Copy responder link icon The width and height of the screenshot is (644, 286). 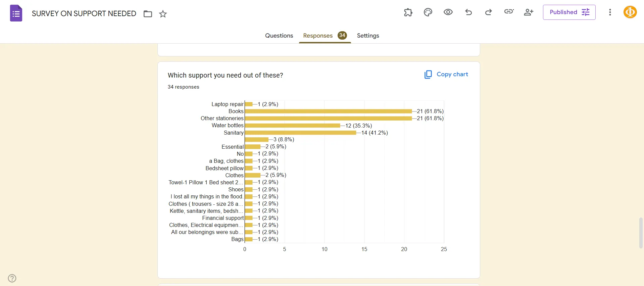tap(509, 12)
